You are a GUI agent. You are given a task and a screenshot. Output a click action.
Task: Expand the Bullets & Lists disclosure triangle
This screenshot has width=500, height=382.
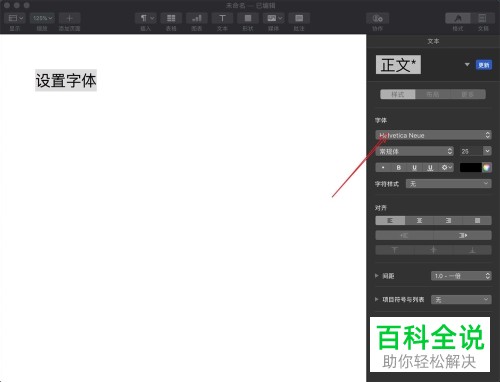[x=377, y=299]
